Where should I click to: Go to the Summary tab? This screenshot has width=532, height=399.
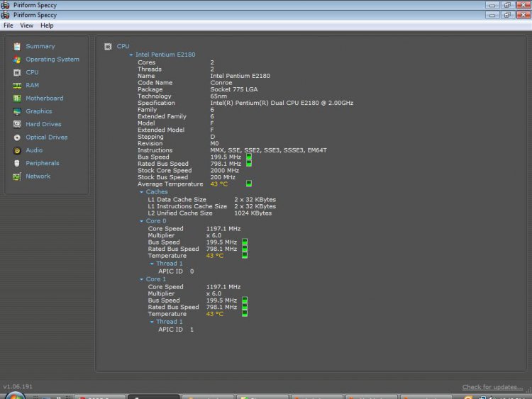tap(40, 47)
